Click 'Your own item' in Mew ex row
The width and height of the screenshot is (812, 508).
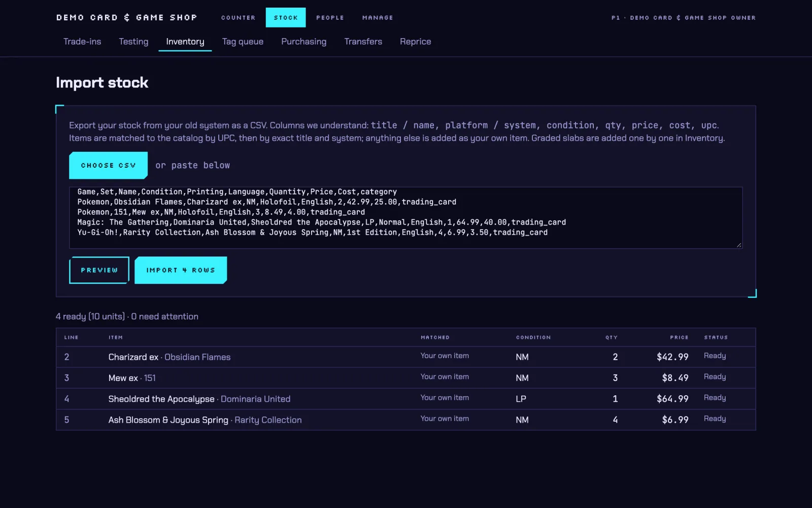pos(445,377)
